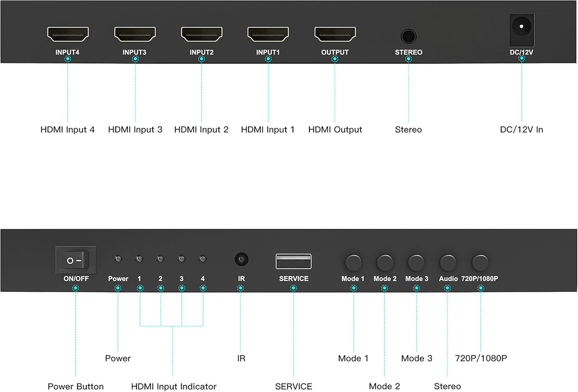
Task: Click the 'INPUT2' label printed on the device
Action: point(201,52)
